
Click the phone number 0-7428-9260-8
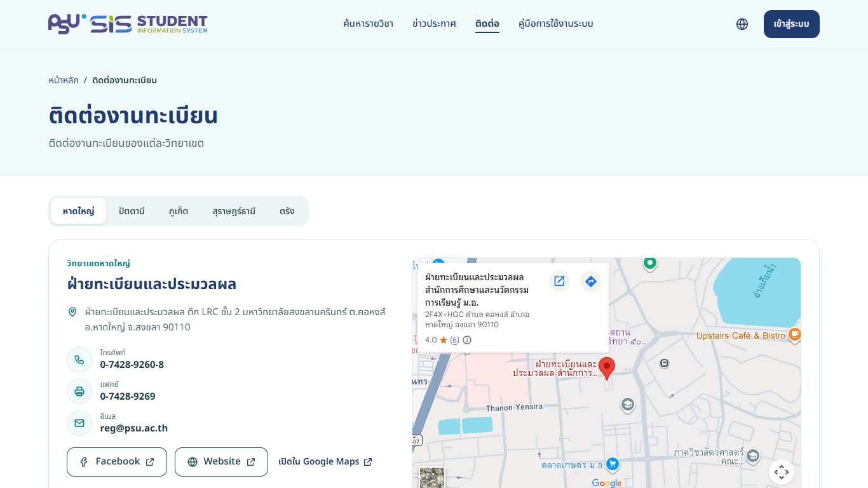pos(132,365)
